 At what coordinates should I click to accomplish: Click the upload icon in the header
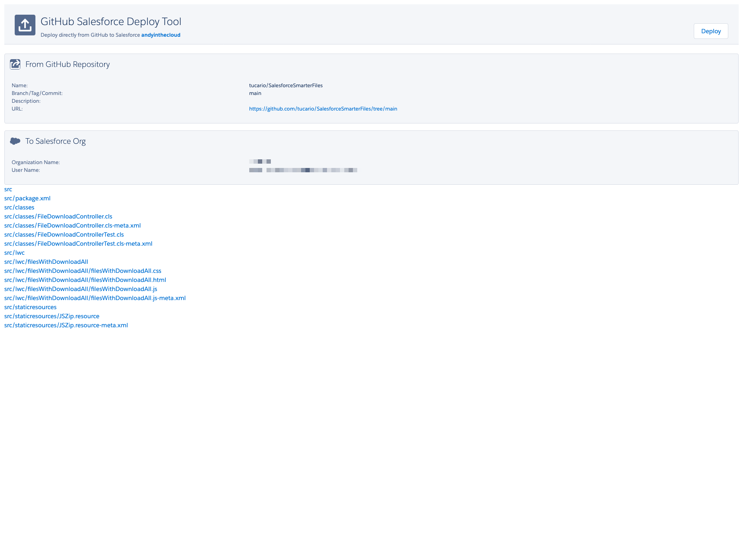(25, 25)
